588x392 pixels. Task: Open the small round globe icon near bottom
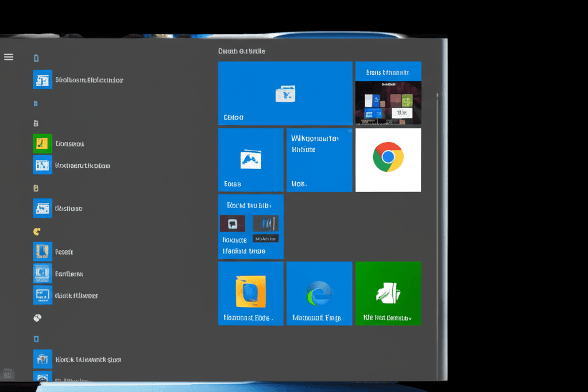click(x=38, y=317)
